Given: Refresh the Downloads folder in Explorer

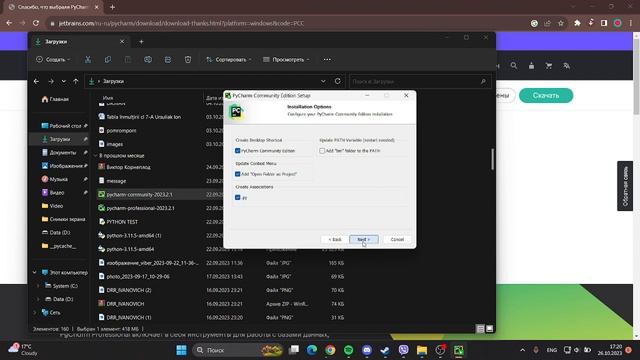Looking at the screenshot, I should (x=338, y=81).
